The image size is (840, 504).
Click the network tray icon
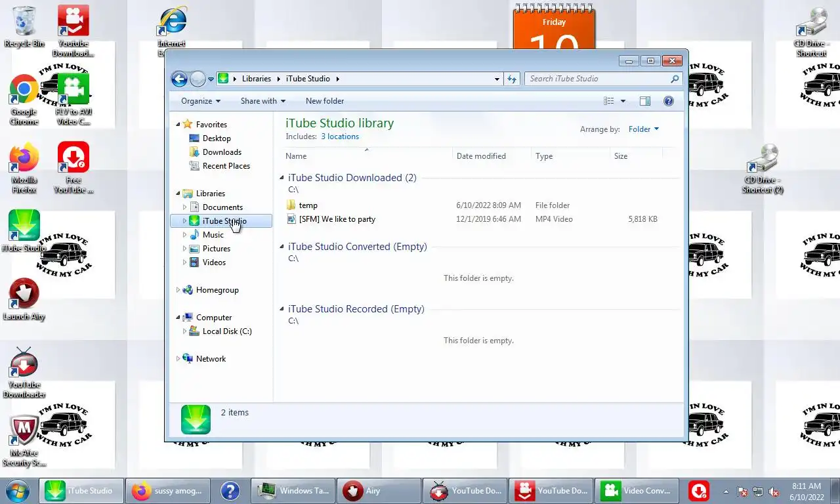tap(758, 492)
